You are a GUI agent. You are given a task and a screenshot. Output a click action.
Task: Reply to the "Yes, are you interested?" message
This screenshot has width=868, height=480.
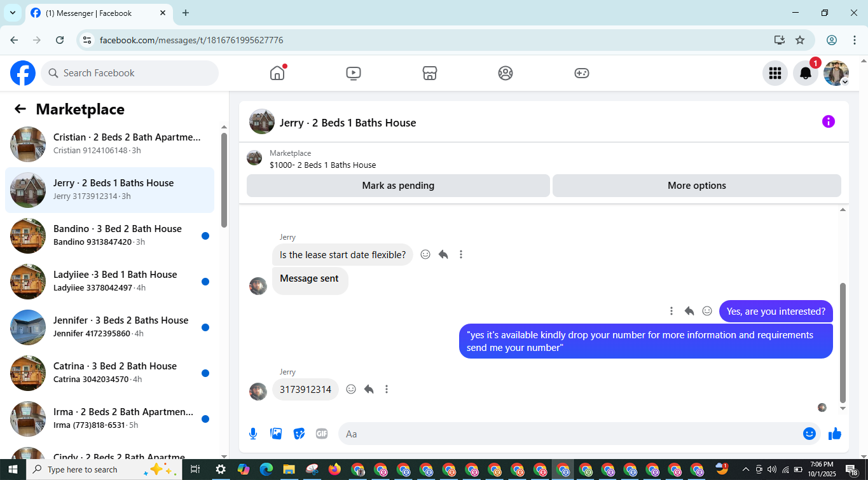coord(689,311)
